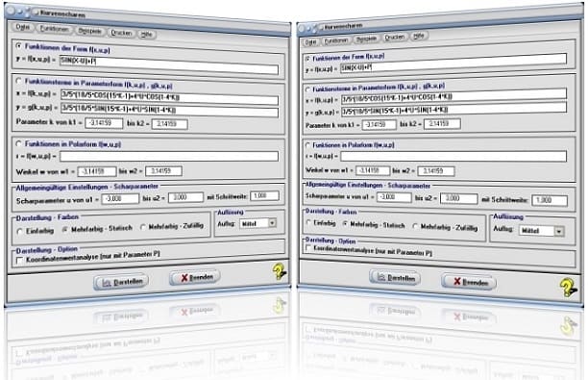Viewport: 588px width, 380px height.
Task: Click yellow help question mark in left window
Action: 280,271
